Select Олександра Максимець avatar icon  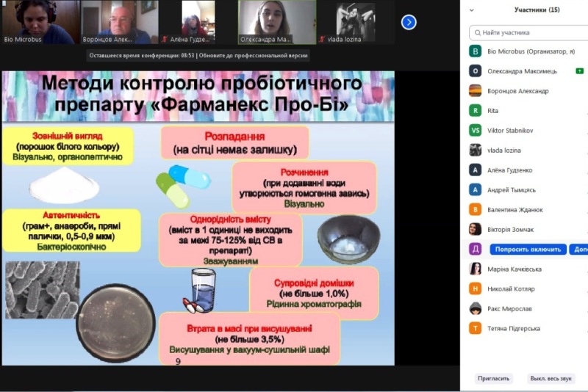[475, 70]
